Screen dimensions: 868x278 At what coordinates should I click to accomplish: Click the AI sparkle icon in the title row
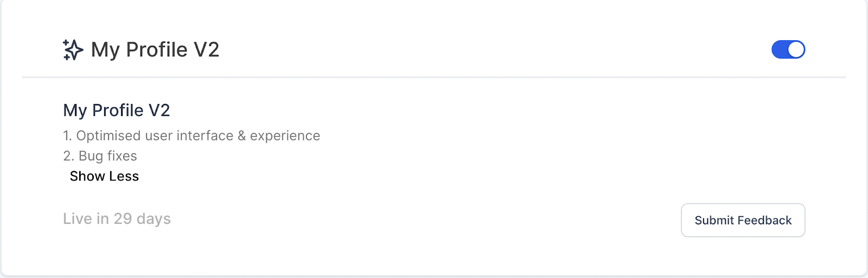click(73, 50)
